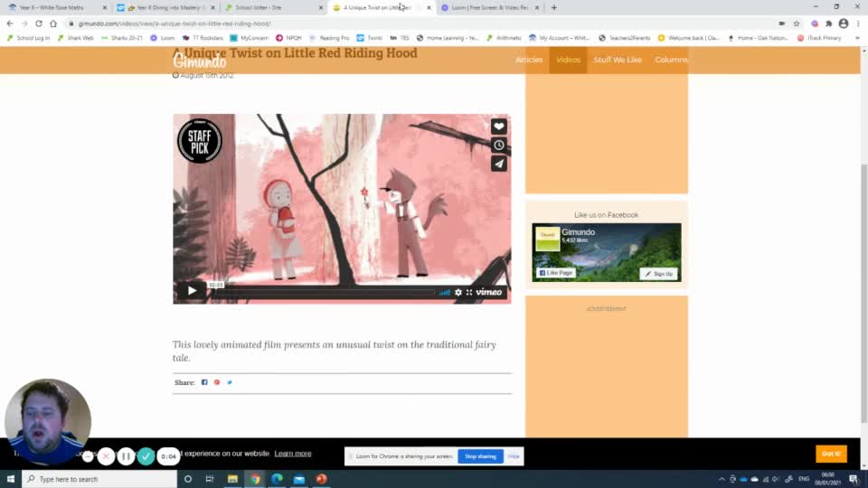Share the video with the paper plane icon
Screen dimensions: 868x488
[499, 164]
